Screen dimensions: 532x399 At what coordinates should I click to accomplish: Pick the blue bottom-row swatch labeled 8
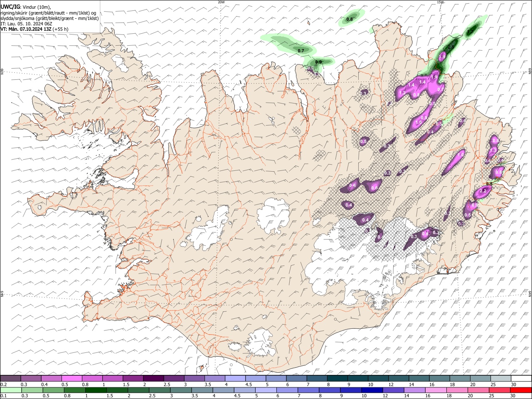pos(330,390)
